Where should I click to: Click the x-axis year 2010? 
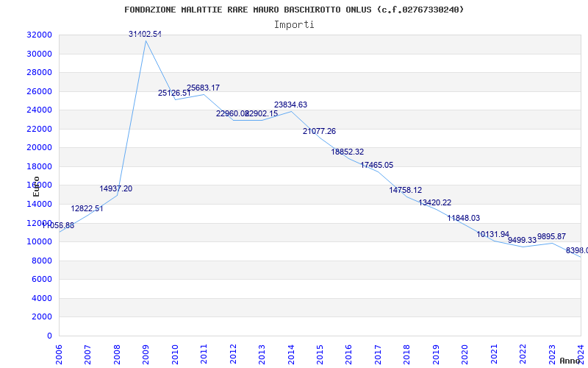point(175,355)
